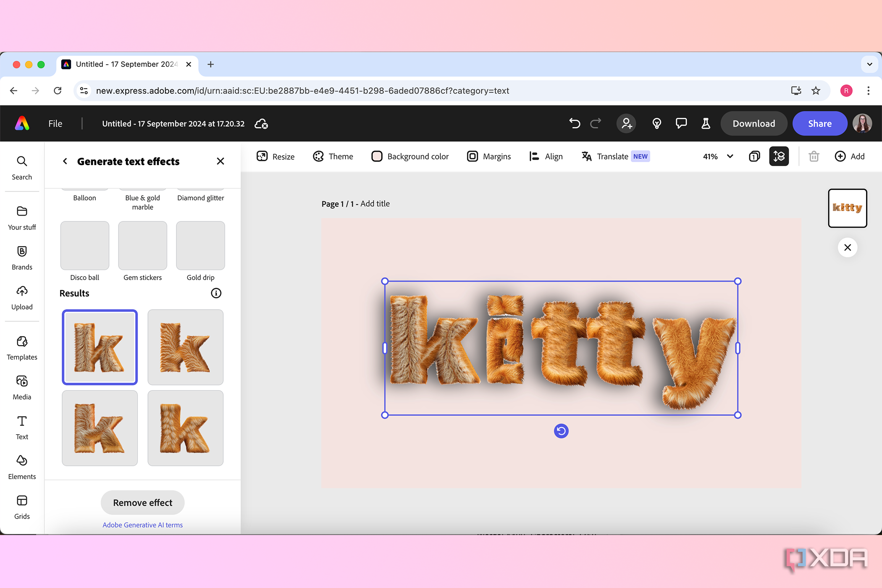Open the Brands panel

pyautogui.click(x=22, y=258)
